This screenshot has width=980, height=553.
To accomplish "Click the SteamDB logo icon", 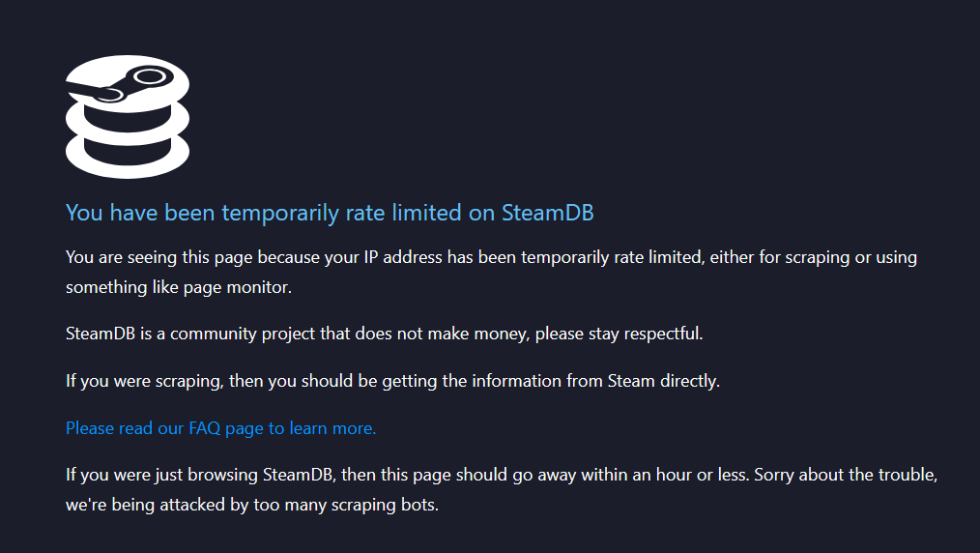I will coord(127,116).
